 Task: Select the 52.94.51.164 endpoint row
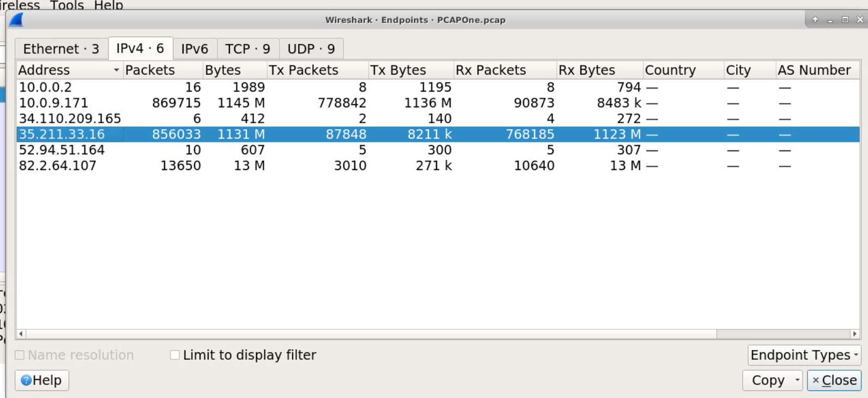coord(438,150)
